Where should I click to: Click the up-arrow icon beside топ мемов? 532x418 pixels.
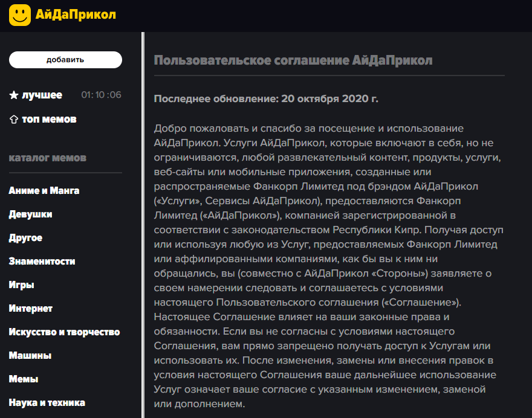(13, 120)
